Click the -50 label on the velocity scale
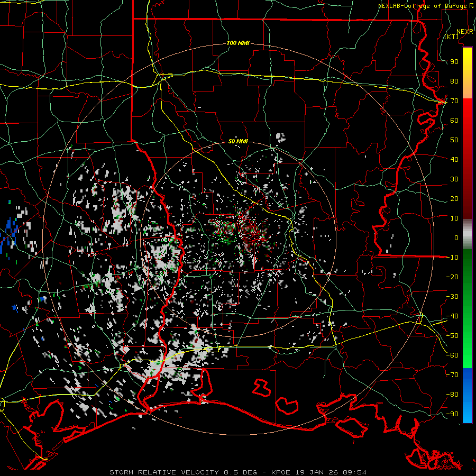This screenshot has width=476, height=476. pos(452,336)
